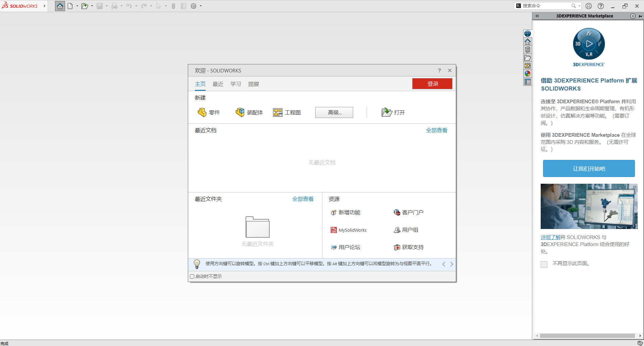The image size is (644, 346).
Task: Open the View Palette panel
Action: coord(528,66)
